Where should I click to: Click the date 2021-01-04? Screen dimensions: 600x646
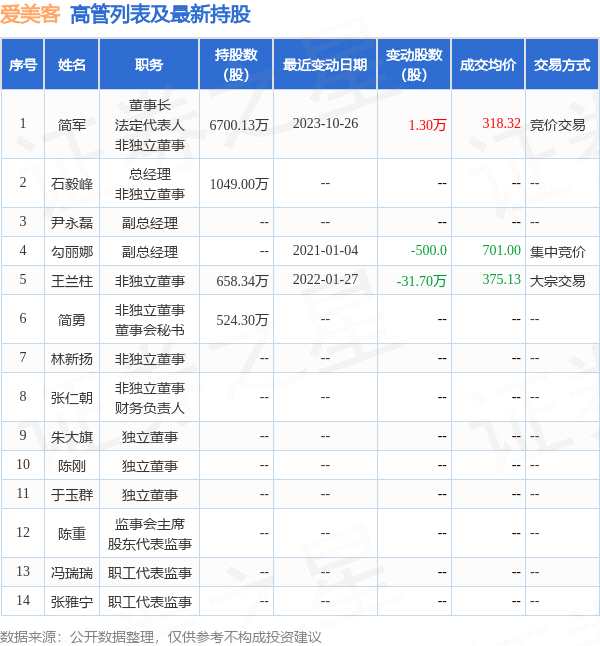[325, 250]
